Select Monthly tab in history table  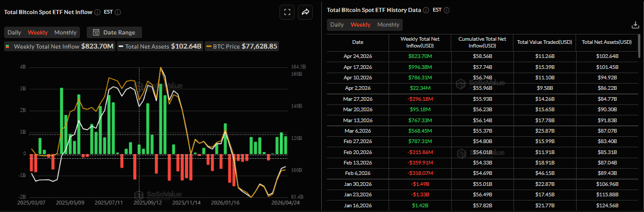tap(388, 25)
